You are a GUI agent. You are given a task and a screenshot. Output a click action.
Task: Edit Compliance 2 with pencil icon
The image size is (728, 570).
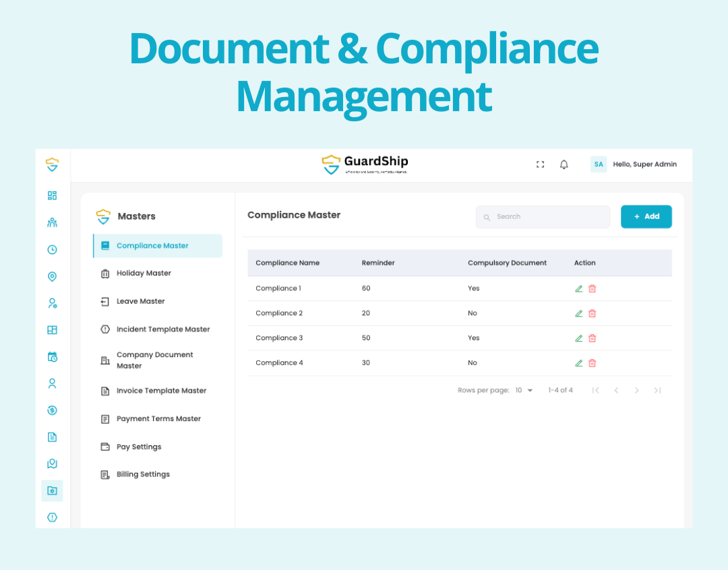click(578, 313)
